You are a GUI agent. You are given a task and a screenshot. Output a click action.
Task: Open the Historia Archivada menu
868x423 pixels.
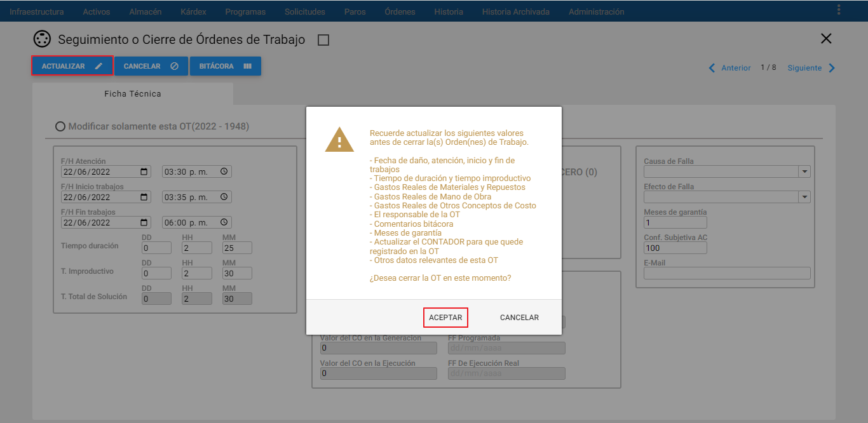(516, 11)
